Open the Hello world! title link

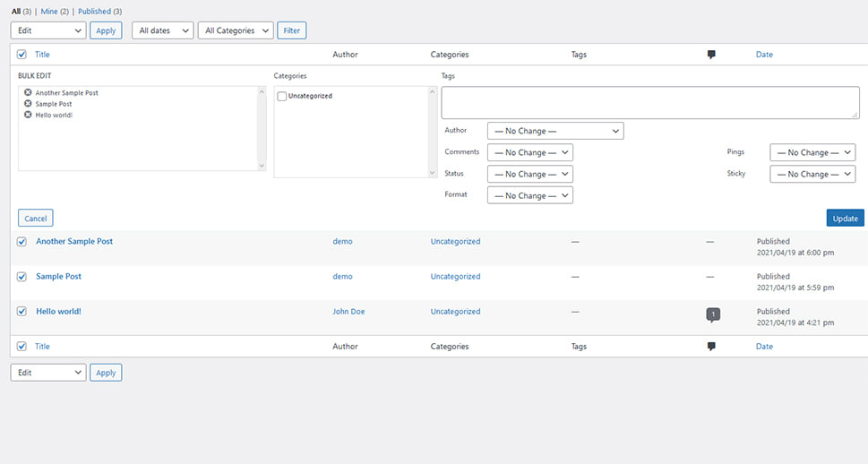(x=59, y=311)
